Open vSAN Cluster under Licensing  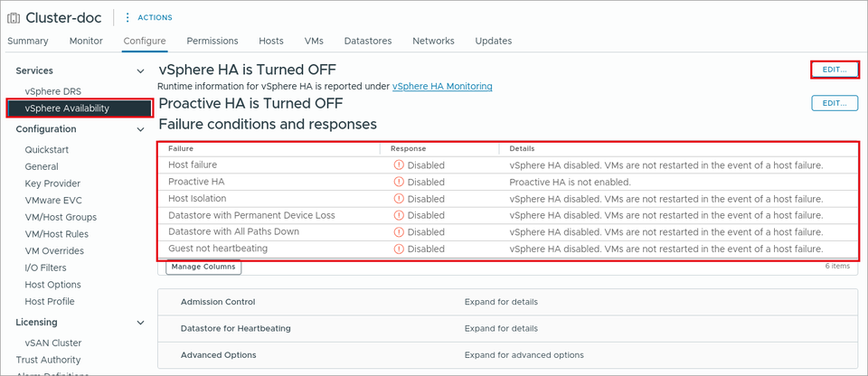pos(53,343)
